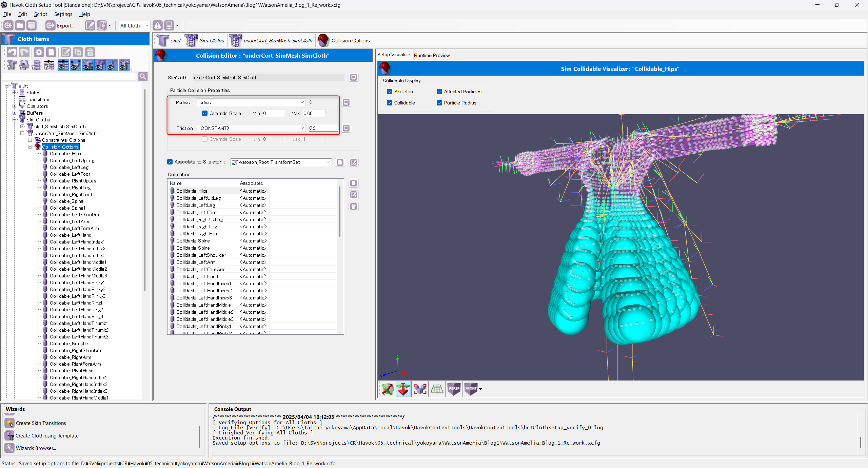Click the save floppy disk icon in main toolbar
868x468 pixels.
32,25
